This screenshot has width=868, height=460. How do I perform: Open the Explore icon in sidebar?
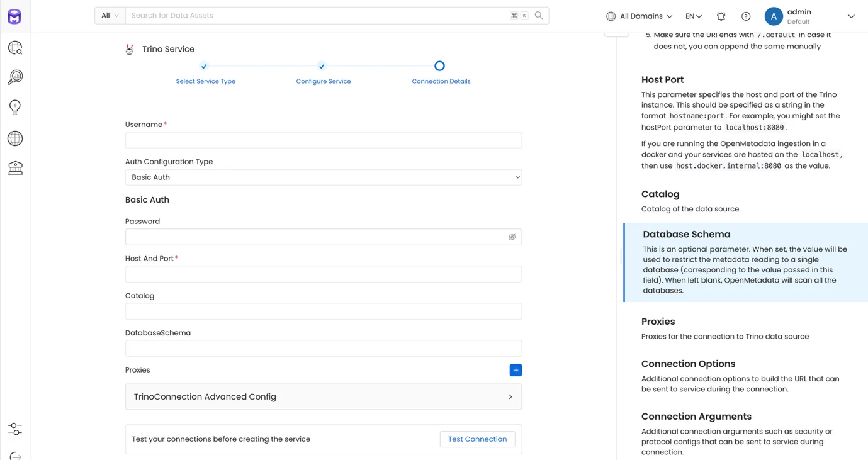point(15,48)
